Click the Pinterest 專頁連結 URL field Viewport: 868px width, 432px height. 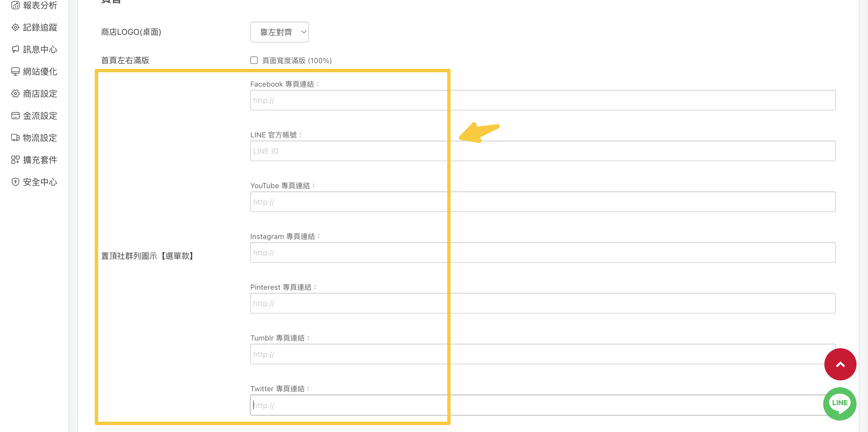542,303
